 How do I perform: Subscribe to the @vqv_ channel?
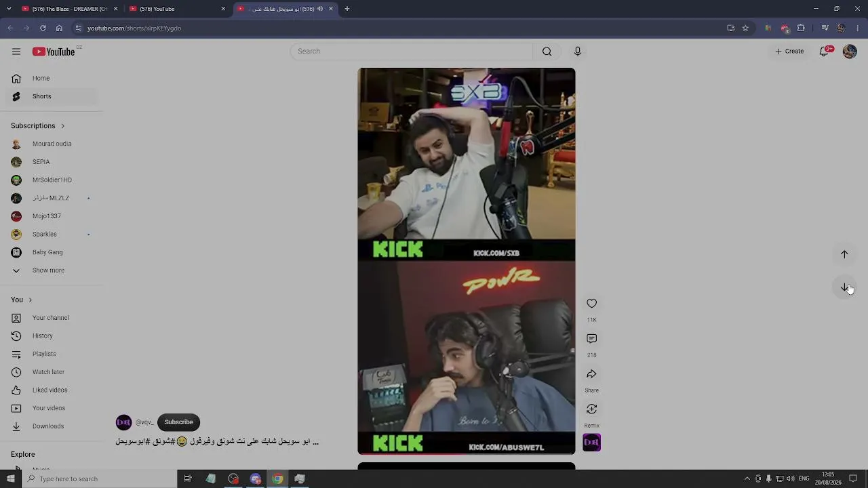(178, 422)
